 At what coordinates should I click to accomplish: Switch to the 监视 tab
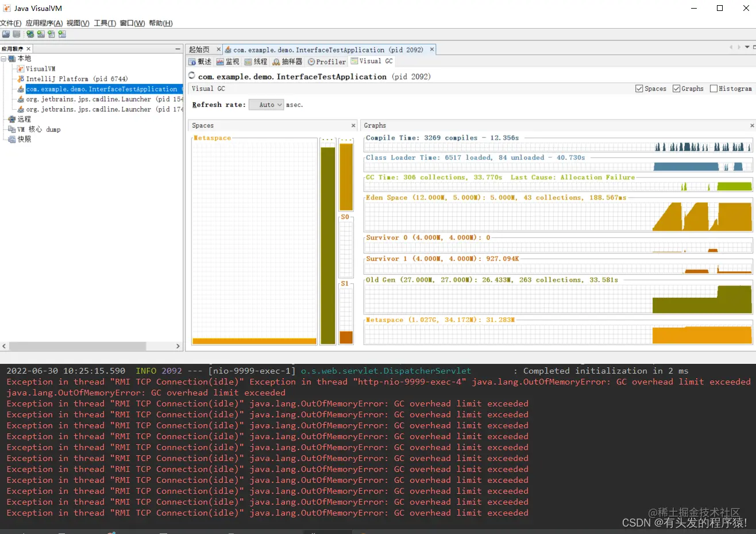[227, 62]
